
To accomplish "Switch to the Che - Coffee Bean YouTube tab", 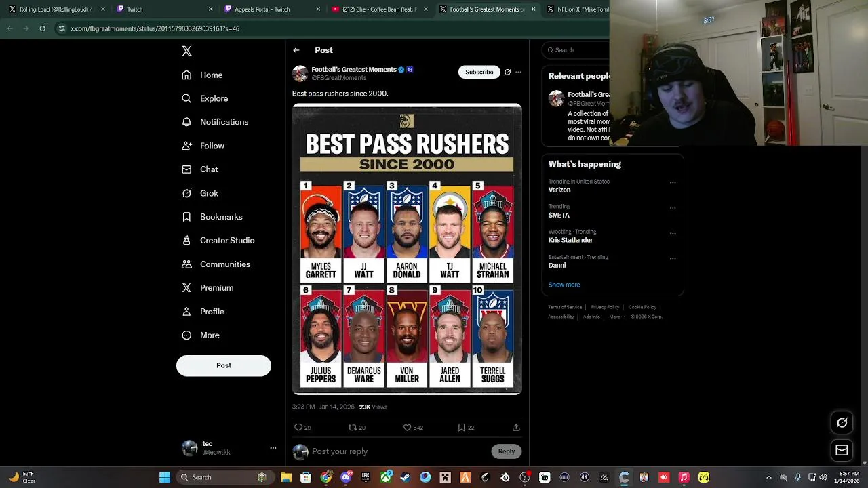I will (x=378, y=9).
